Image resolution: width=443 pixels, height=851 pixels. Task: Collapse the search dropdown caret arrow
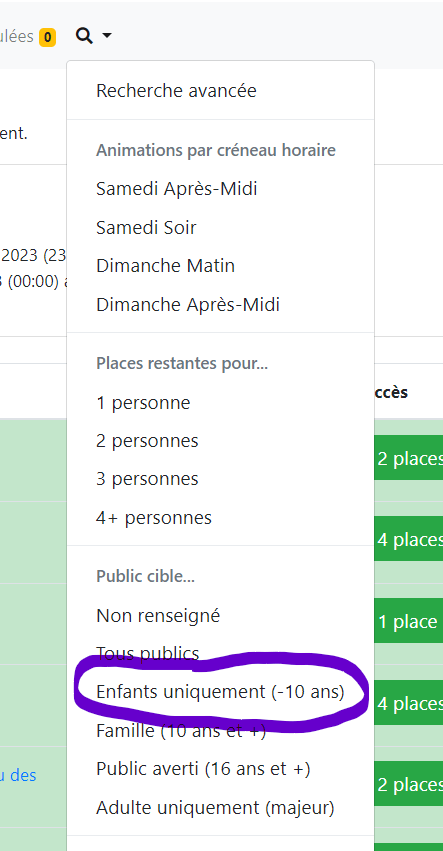(x=107, y=36)
